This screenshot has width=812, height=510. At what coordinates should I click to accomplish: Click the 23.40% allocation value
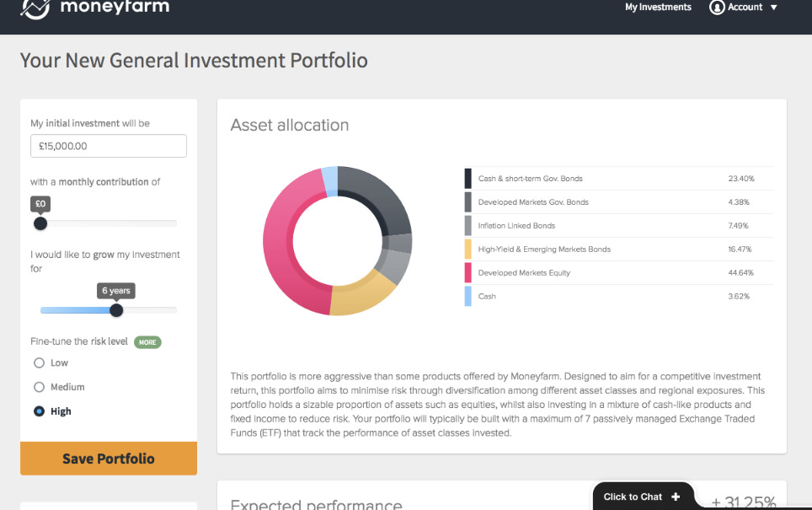click(x=741, y=179)
